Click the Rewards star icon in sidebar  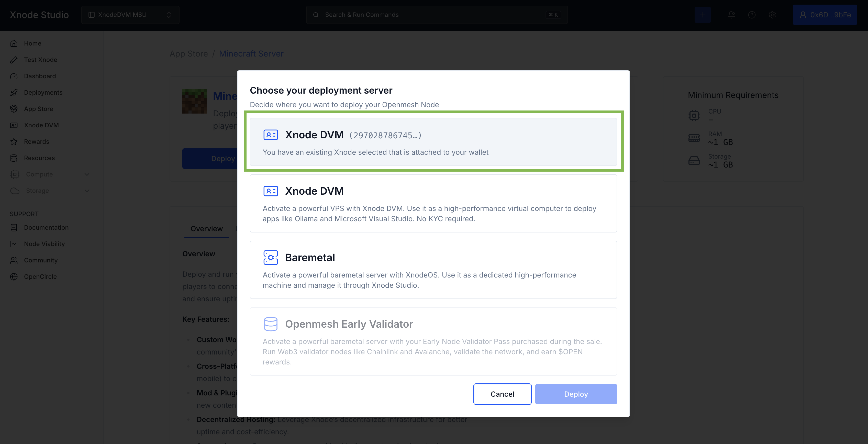[14, 141]
